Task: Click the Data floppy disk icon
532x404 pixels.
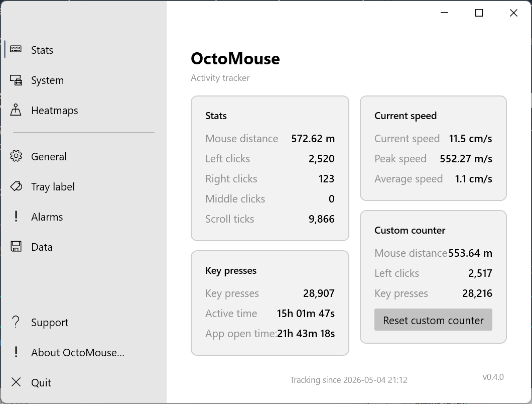Action: click(16, 246)
